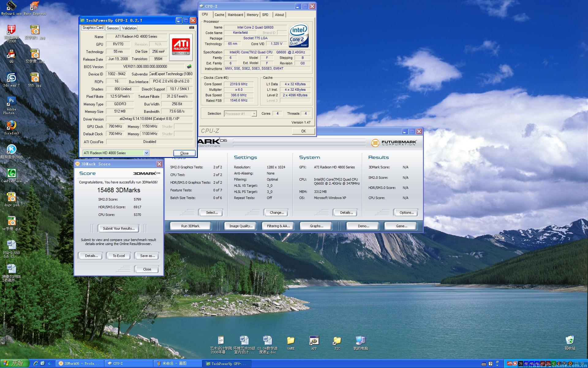Select P5Q-D 550 fsb document icon
Screen dimensions: 588x368
[x=11, y=249]
